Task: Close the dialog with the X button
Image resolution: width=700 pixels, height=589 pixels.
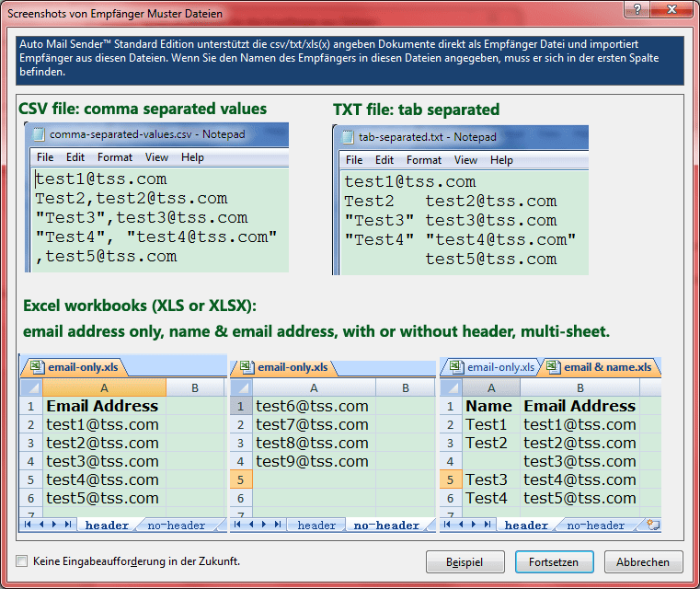Action: coord(671,9)
